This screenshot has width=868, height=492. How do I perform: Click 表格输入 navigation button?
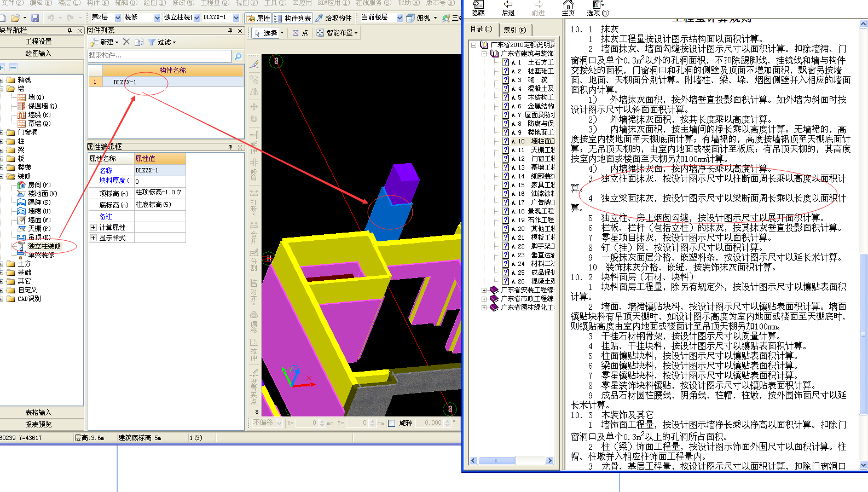39,413
